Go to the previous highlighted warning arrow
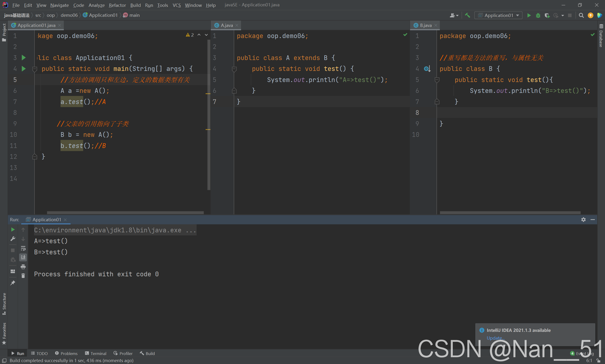 coord(199,35)
